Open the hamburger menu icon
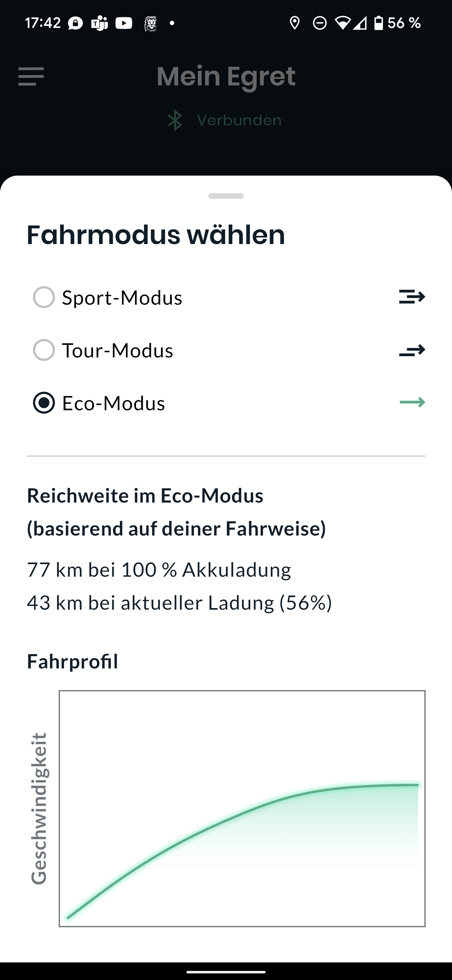 coord(31,76)
